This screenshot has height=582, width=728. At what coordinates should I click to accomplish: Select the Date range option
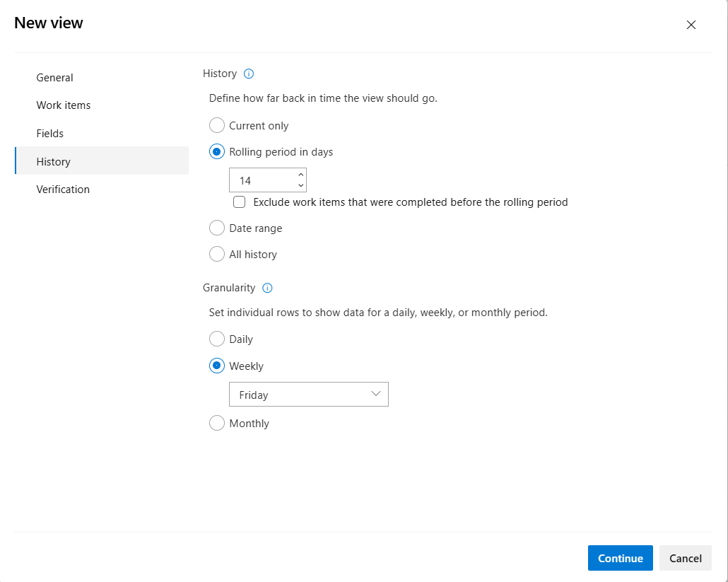217,228
